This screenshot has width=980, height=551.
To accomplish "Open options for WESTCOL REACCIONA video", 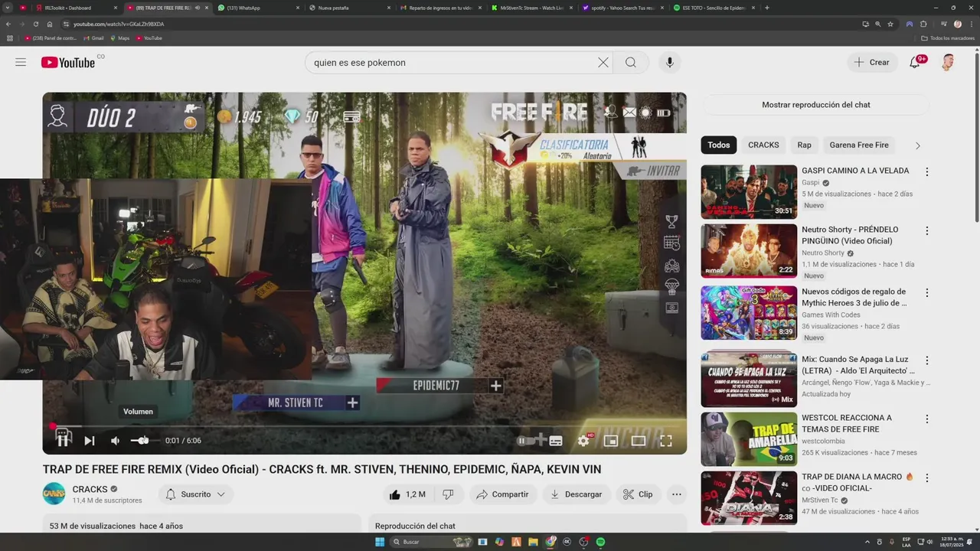I will [927, 419].
